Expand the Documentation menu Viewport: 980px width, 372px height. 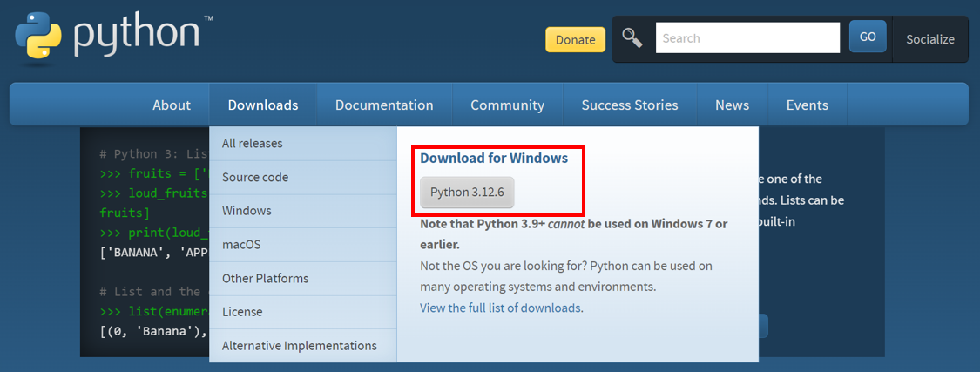point(384,105)
